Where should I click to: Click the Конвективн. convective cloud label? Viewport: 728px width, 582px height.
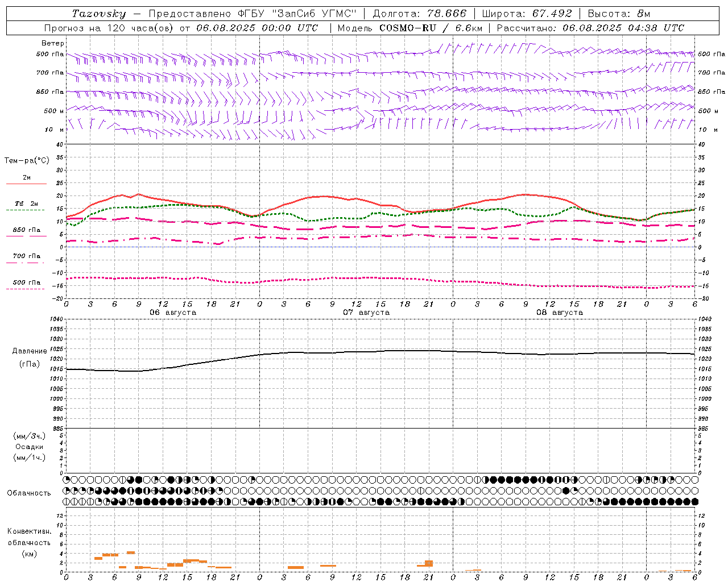click(x=29, y=531)
